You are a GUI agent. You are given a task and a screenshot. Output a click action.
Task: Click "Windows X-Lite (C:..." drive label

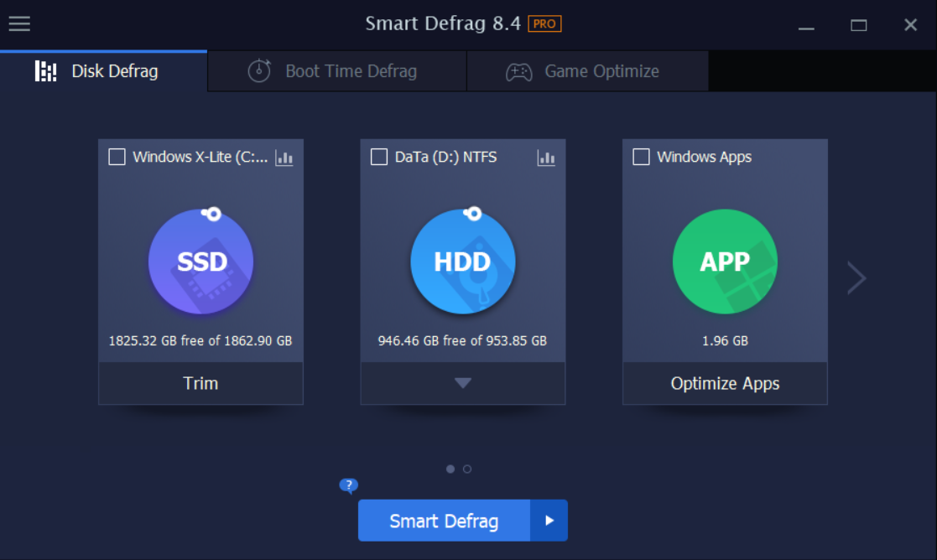click(x=200, y=157)
